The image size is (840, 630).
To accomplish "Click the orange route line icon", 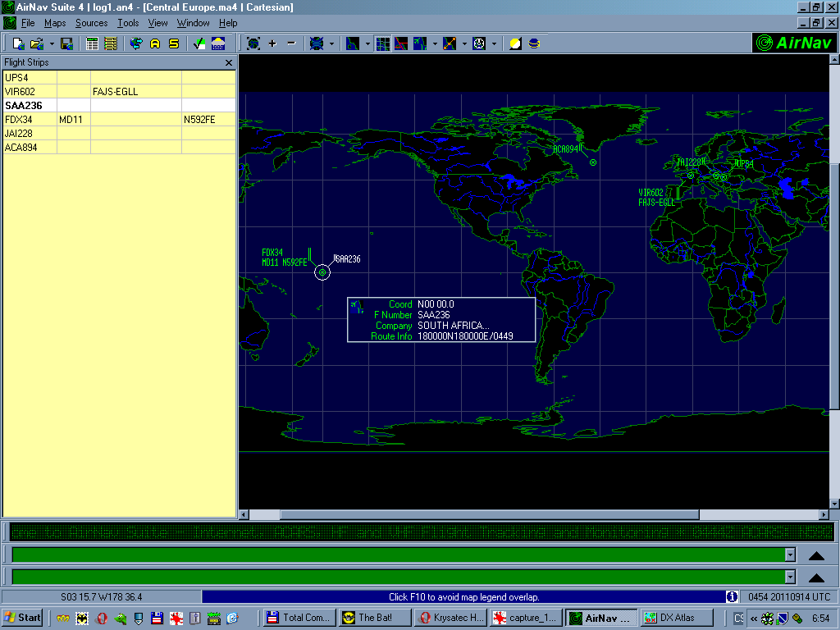I will [450, 43].
